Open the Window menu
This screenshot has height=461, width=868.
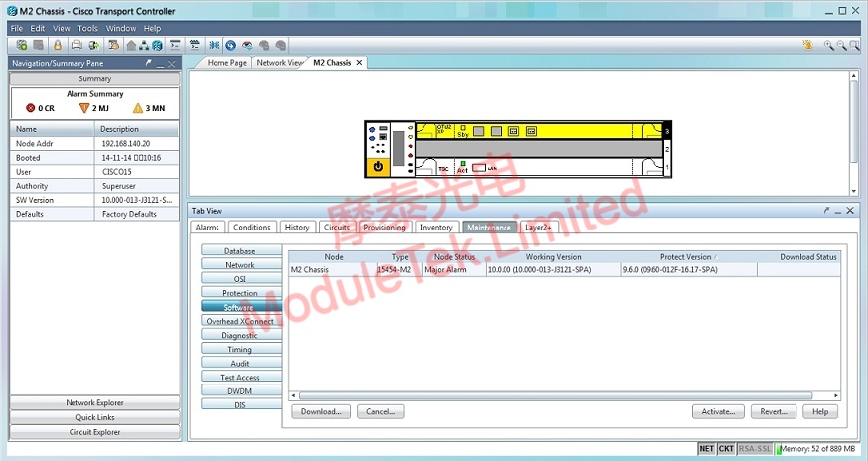(121, 28)
